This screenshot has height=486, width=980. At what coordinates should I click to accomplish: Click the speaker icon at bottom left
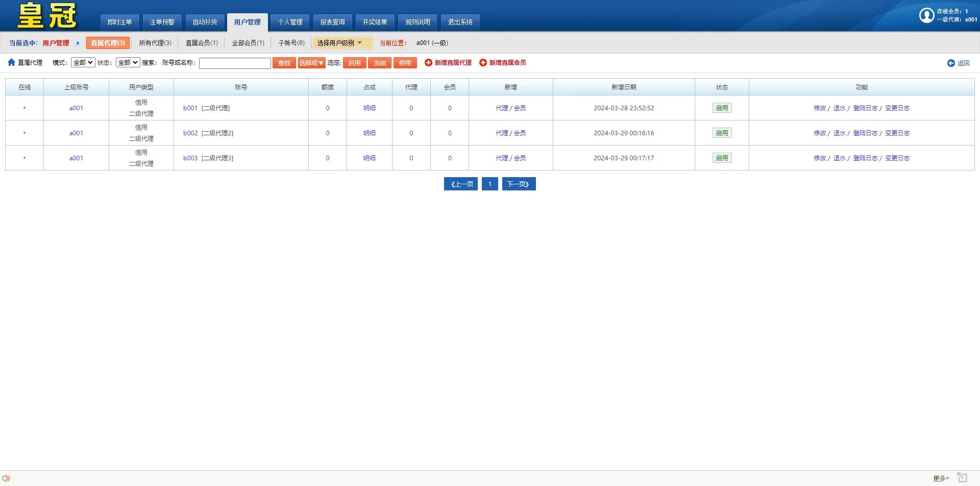[x=7, y=477]
